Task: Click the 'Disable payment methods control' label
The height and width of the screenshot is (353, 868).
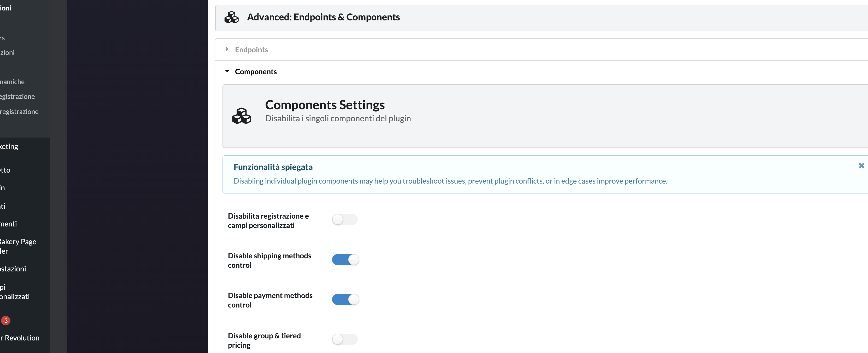Action: point(270,300)
